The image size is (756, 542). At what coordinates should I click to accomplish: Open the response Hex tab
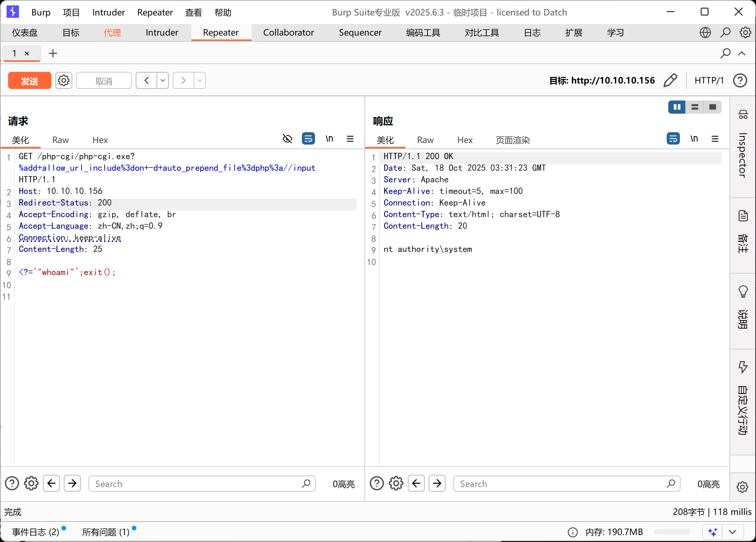tap(465, 140)
